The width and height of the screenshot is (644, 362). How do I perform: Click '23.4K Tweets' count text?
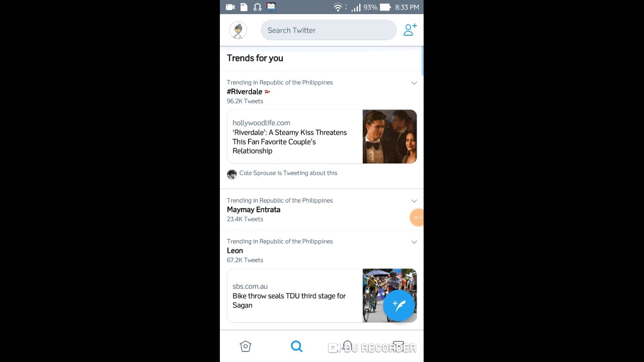click(245, 219)
